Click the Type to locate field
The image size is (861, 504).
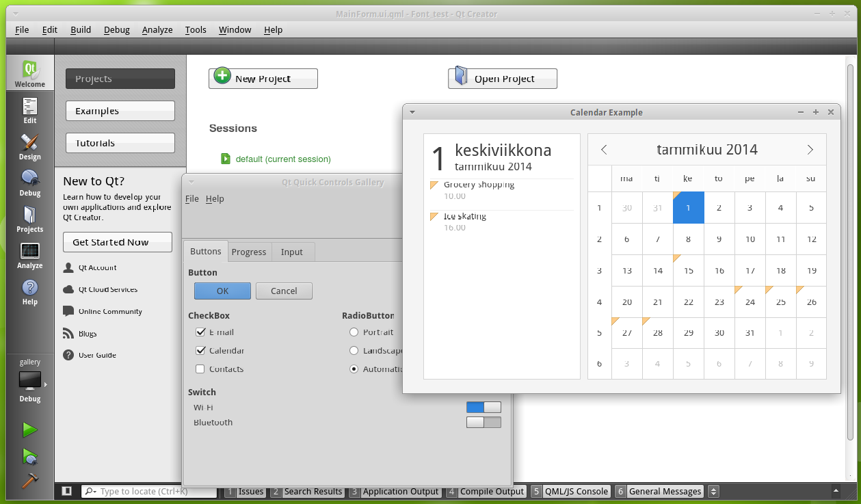coord(148,492)
